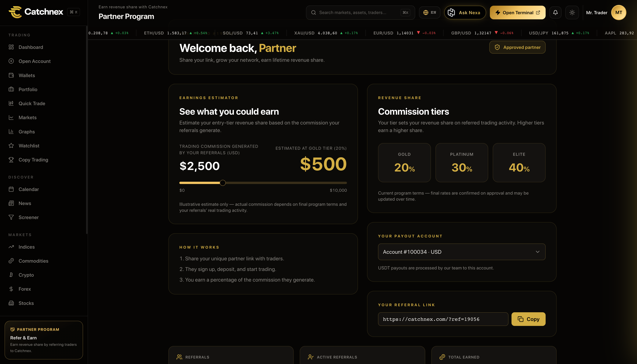Click the referral link URL field
This screenshot has height=364, width=637.
[443, 319]
